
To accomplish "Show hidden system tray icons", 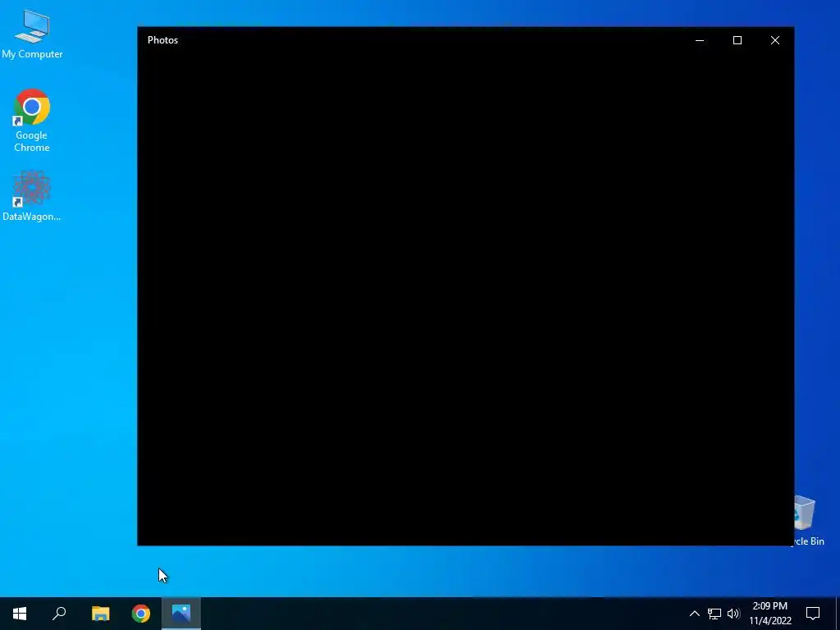I will click(694, 614).
